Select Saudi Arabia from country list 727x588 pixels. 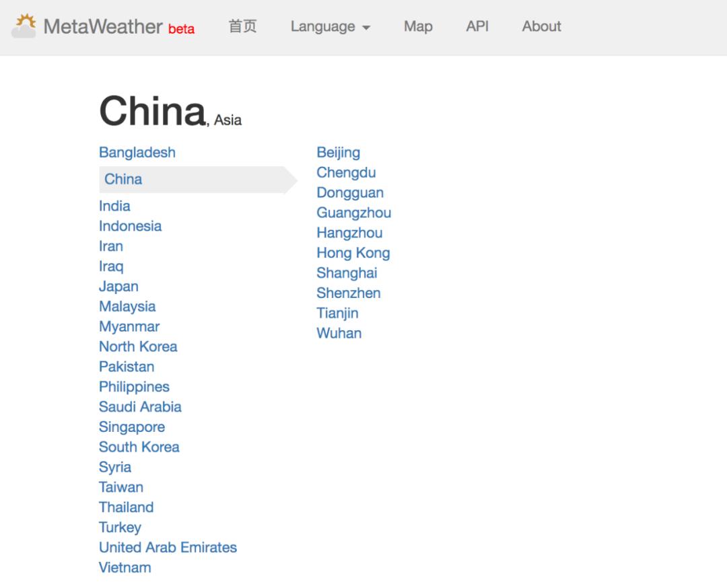pos(140,407)
